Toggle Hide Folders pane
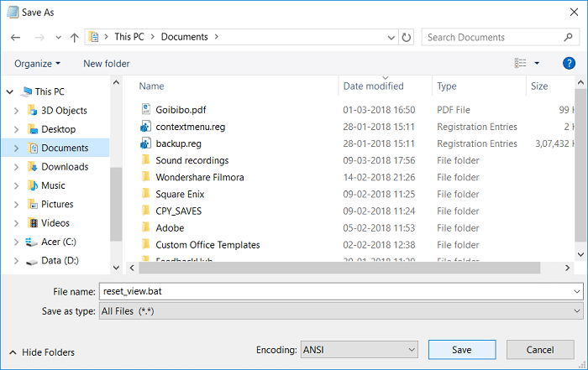 pyautogui.click(x=41, y=352)
